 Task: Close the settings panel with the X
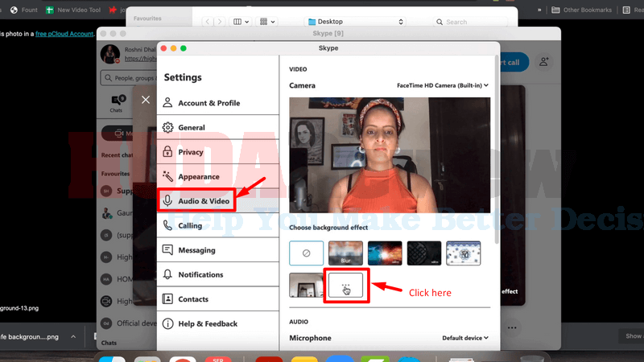coord(146,100)
